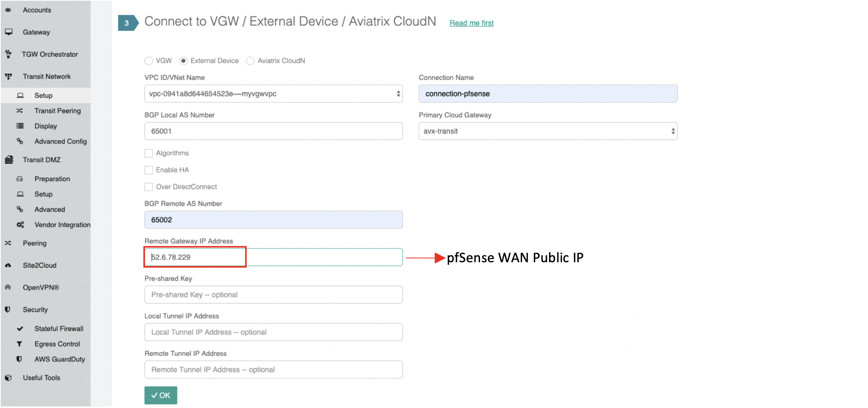
Task: Click the Site2Cloud cloud icon
Action: 8,265
